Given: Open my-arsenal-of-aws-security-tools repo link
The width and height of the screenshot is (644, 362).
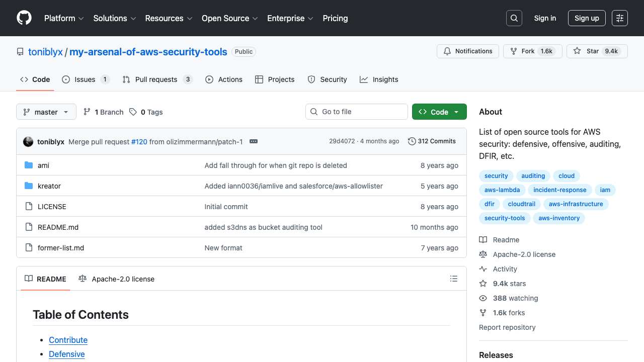Looking at the screenshot, I should pos(148,52).
